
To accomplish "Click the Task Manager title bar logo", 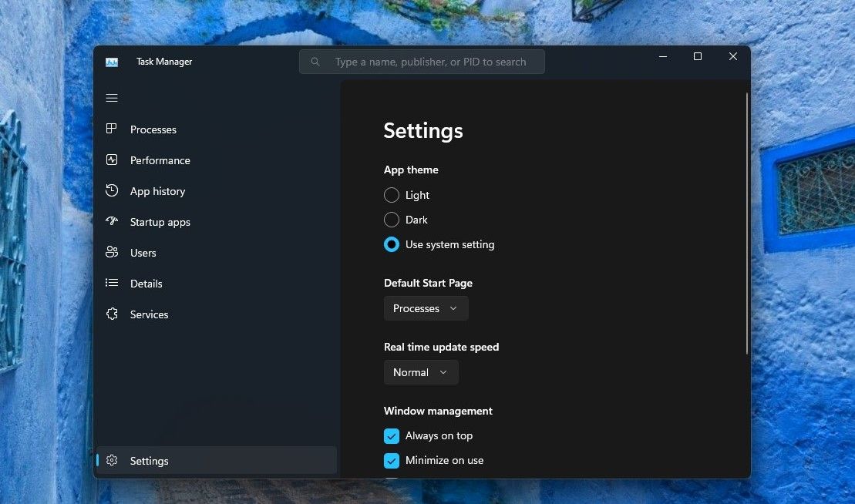I will [x=112, y=61].
